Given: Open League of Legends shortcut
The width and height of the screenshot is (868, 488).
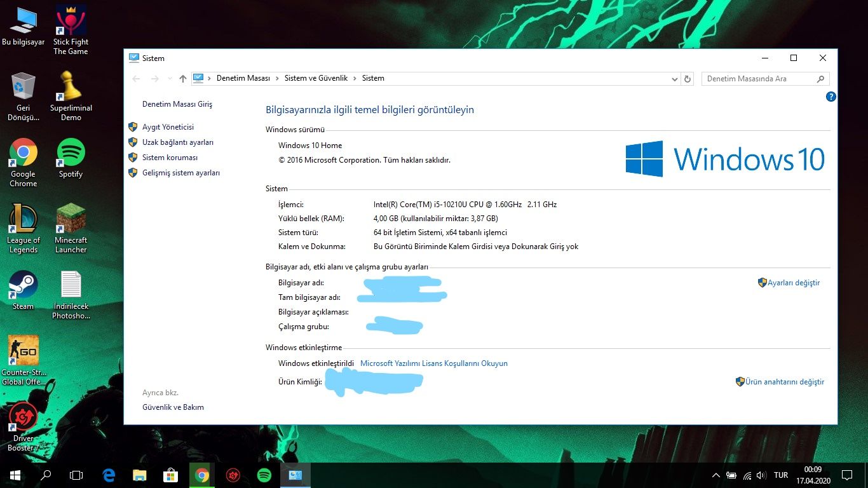Looking at the screenshot, I should [x=24, y=229].
